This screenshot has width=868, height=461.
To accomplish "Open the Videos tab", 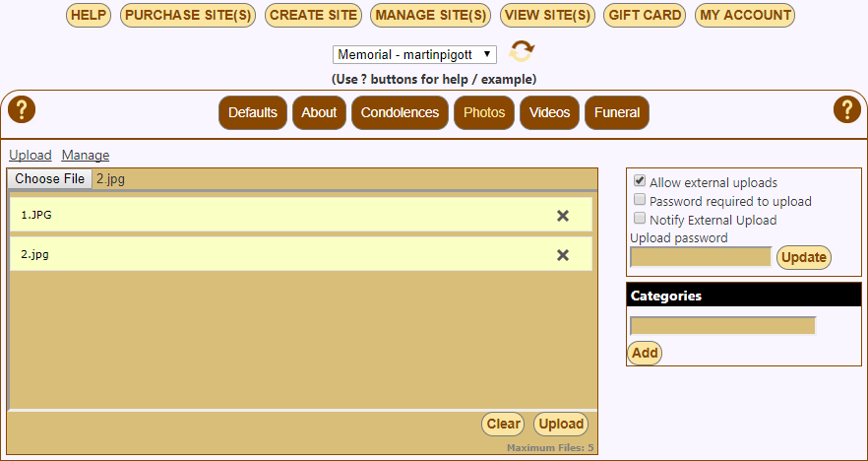I will tap(549, 112).
